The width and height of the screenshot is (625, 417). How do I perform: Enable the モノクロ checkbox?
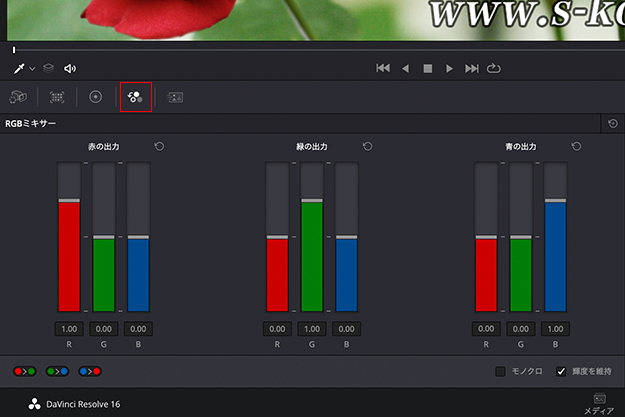[x=500, y=372]
